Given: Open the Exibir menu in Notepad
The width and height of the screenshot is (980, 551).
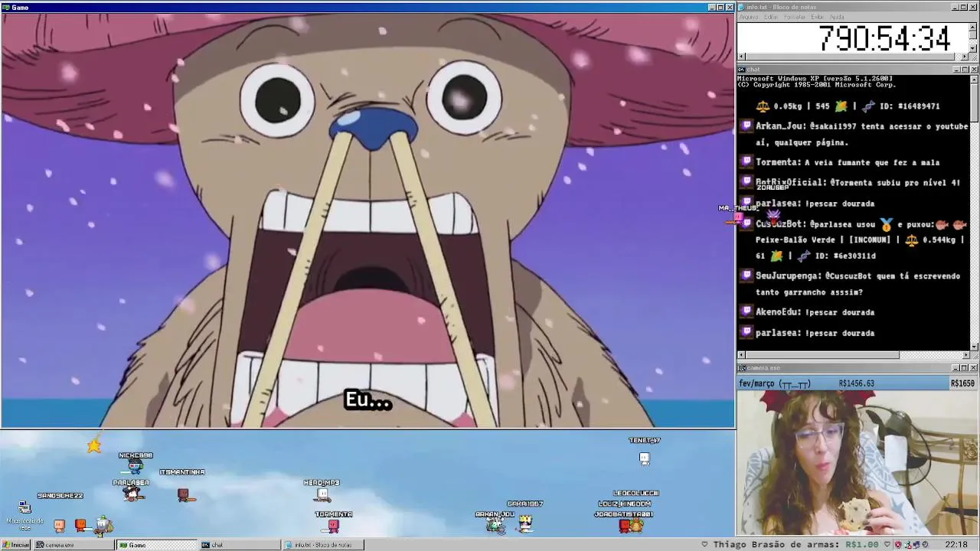Looking at the screenshot, I should coord(818,17).
